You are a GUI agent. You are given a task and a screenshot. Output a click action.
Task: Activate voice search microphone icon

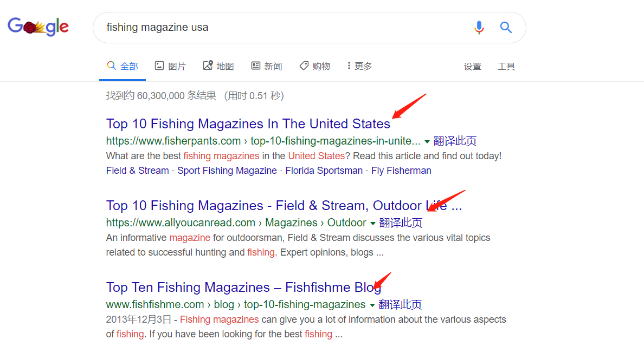[479, 28]
